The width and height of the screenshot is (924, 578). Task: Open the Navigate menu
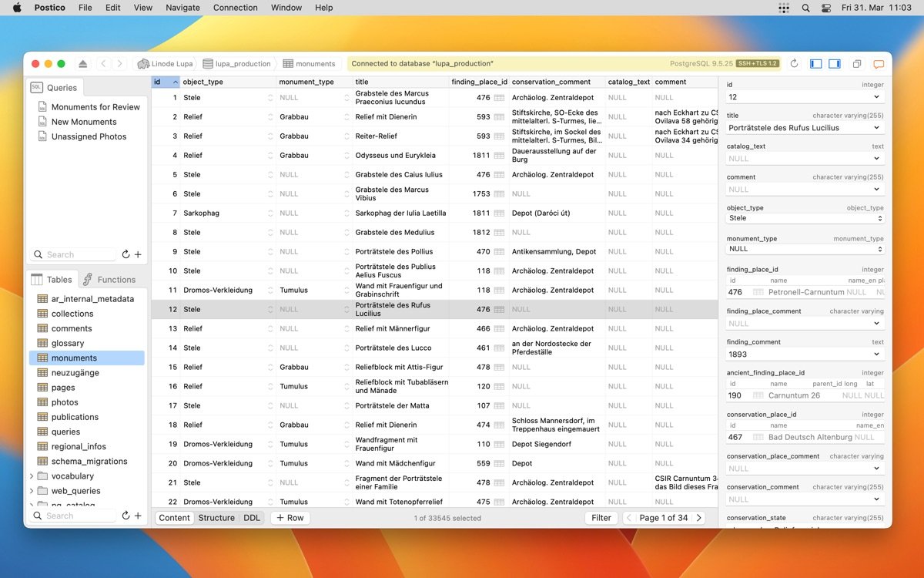182,8
